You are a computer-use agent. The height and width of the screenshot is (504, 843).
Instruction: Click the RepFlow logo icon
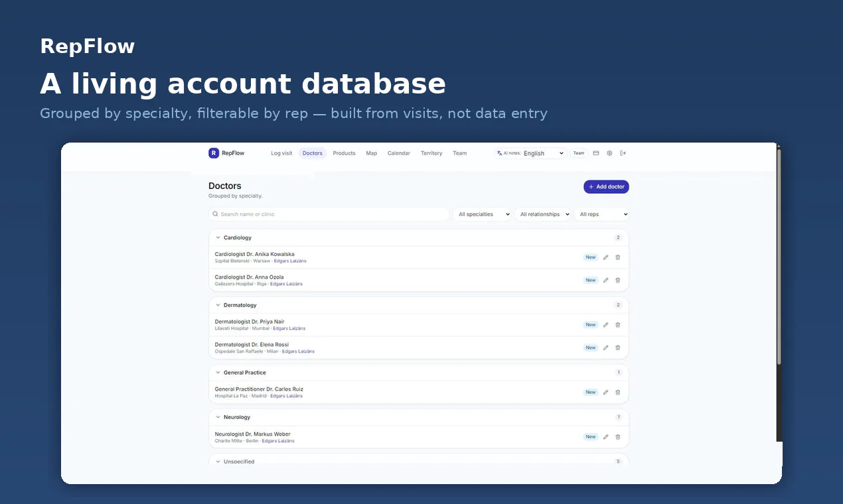214,153
